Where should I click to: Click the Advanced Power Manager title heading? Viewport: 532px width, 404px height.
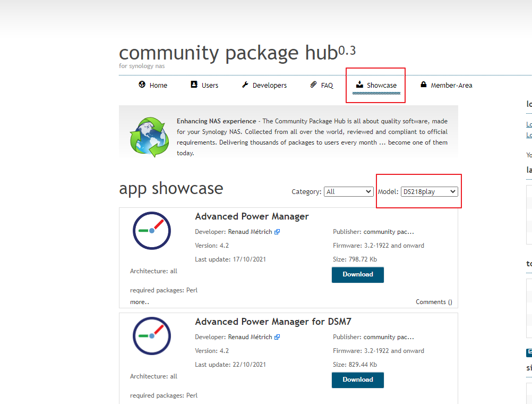point(252,216)
